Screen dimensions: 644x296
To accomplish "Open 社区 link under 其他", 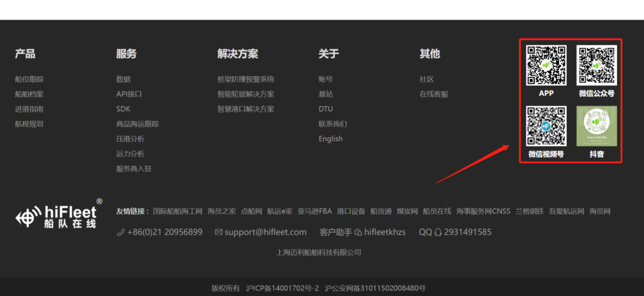I will tap(427, 79).
